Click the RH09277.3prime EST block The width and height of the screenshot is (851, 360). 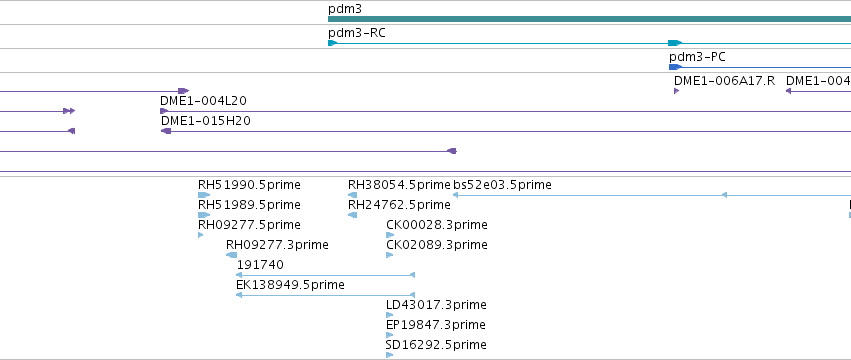point(231,255)
